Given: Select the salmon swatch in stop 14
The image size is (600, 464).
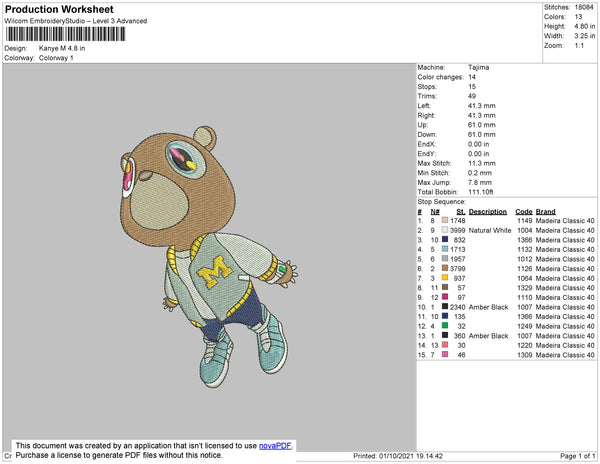Looking at the screenshot, I should point(445,345).
